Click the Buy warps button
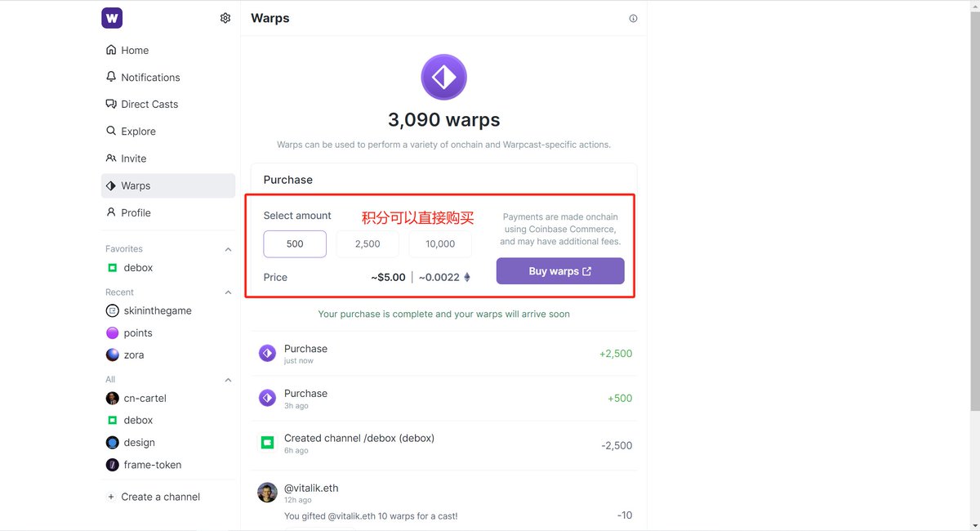 point(560,271)
